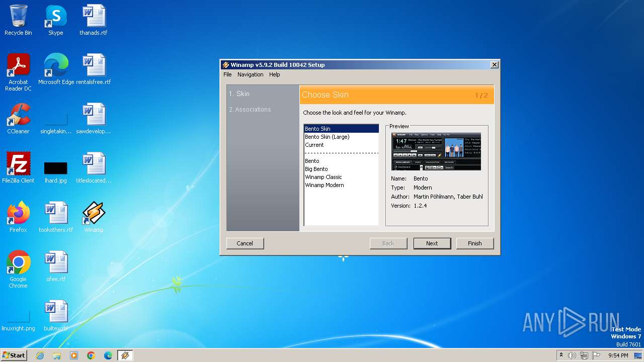The image size is (644, 362).
Task: Go to the Associations step in the sidebar
Action: pos(250,110)
